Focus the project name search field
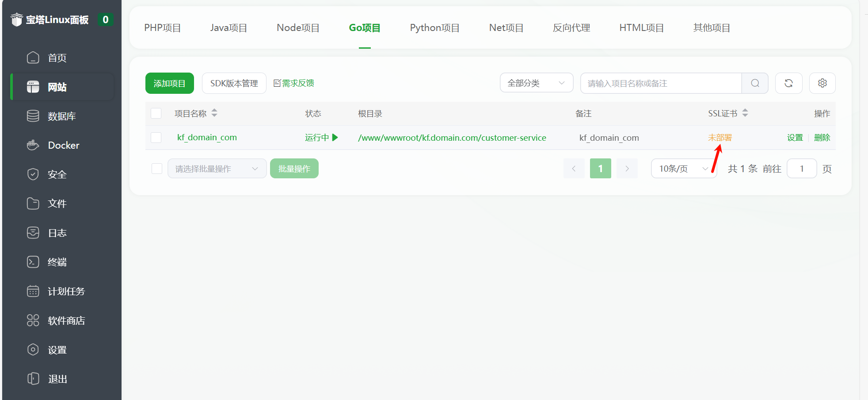Image resolution: width=868 pixels, height=400 pixels. click(661, 83)
